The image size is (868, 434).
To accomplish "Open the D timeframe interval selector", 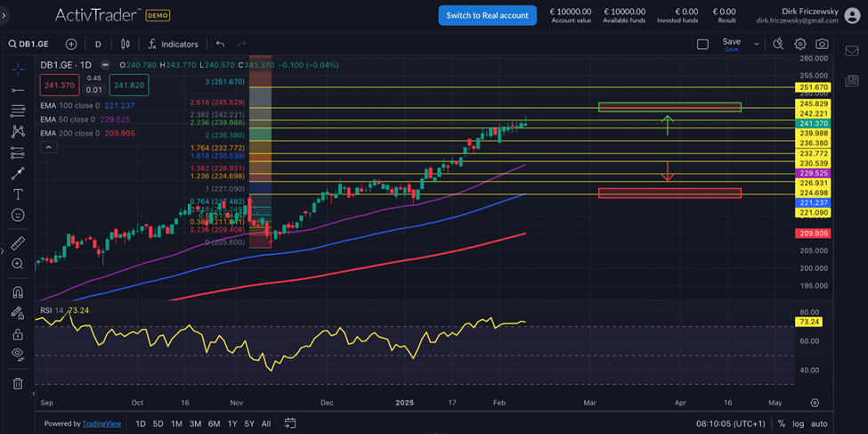I will coord(98,44).
